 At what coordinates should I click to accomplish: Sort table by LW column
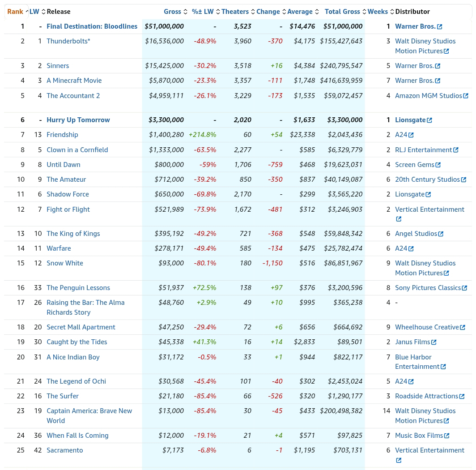(x=37, y=12)
